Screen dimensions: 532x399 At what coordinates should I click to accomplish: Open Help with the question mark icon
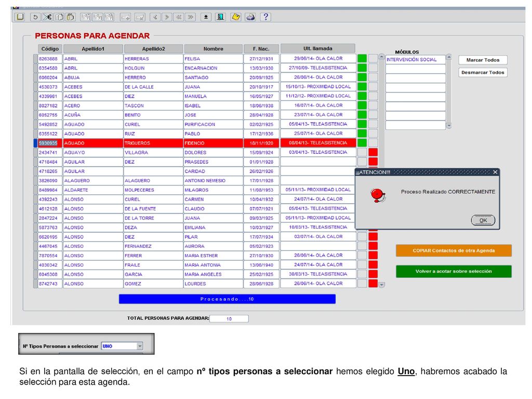pos(265,17)
